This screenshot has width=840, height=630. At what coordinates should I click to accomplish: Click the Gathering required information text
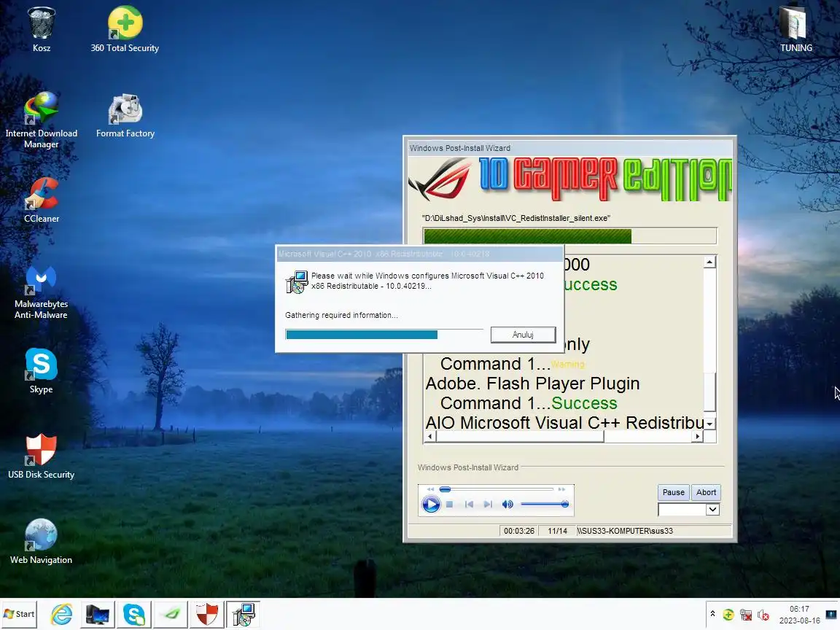tap(341, 315)
